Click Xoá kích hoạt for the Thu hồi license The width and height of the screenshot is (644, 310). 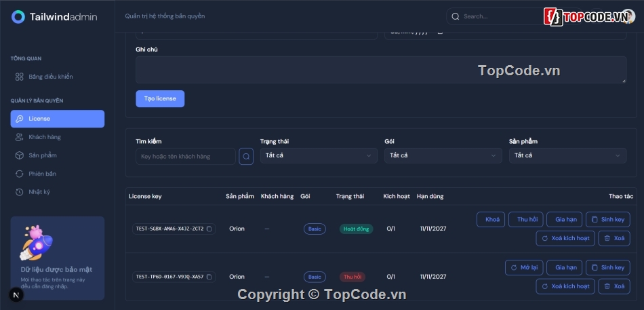(x=565, y=286)
